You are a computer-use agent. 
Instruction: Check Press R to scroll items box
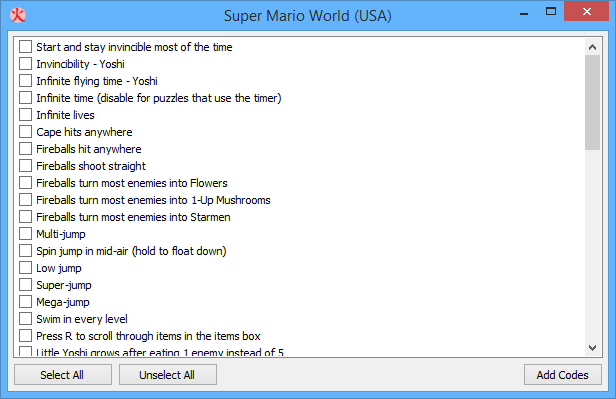[26, 336]
